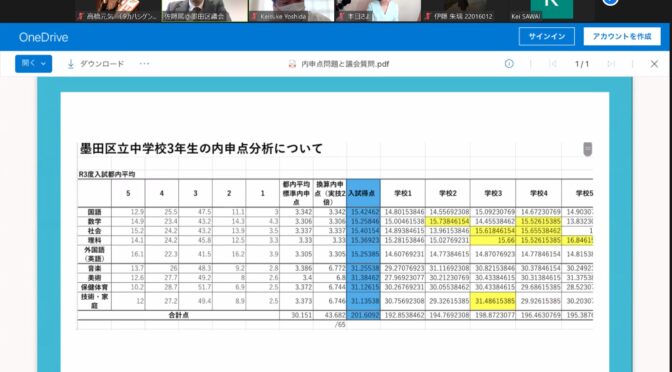The width and height of the screenshot is (672, 372).
Task: Click yellow cell 31.48615385 in 技術・家庭 row
Action: click(x=493, y=301)
